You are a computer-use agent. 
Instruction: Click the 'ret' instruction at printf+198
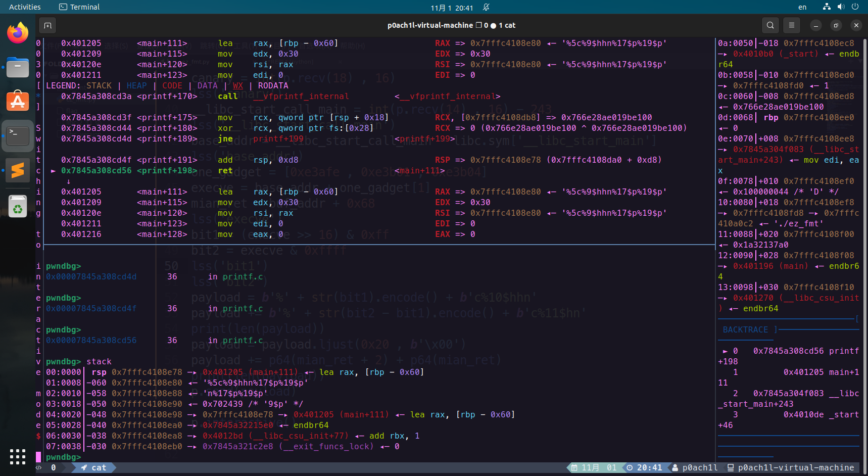point(225,171)
